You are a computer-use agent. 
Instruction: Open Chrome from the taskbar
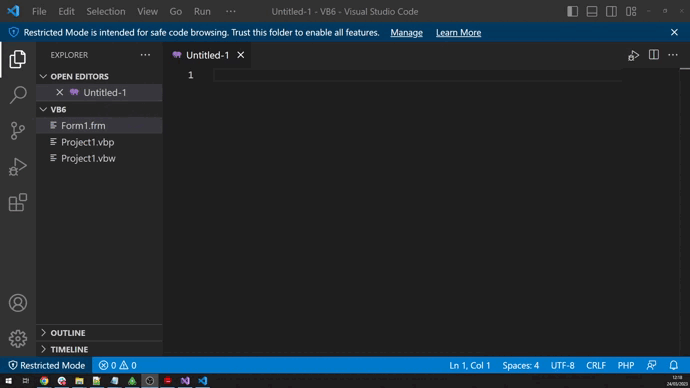(44, 381)
